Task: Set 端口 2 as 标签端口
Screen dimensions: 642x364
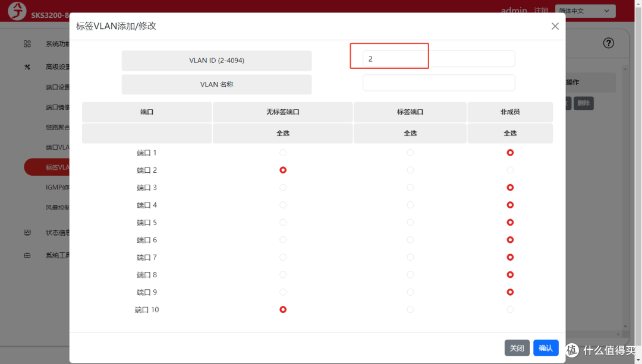Action: click(x=410, y=170)
